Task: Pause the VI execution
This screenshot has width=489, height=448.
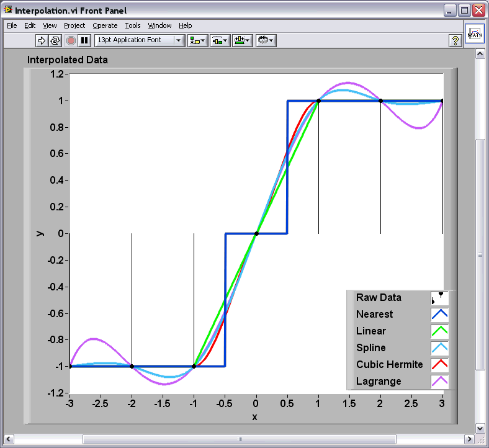Action: click(x=84, y=40)
